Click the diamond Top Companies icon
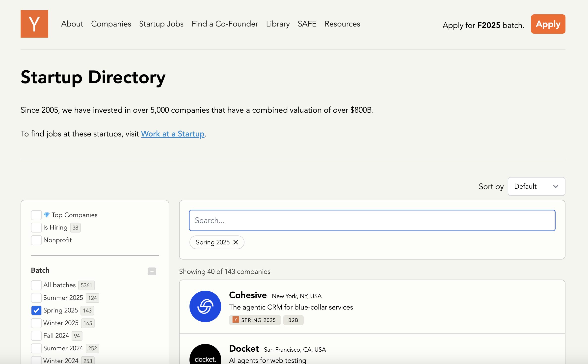Viewport: 588px width, 364px height. click(47, 215)
